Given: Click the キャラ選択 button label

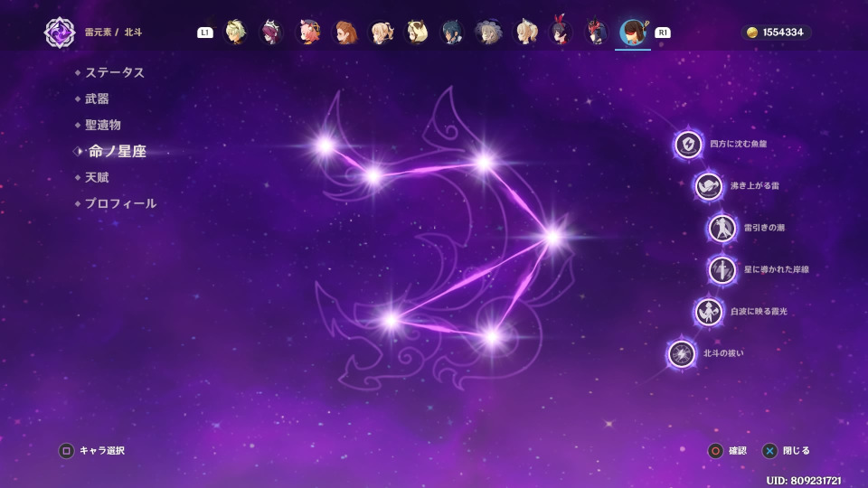Looking at the screenshot, I should click(x=102, y=451).
